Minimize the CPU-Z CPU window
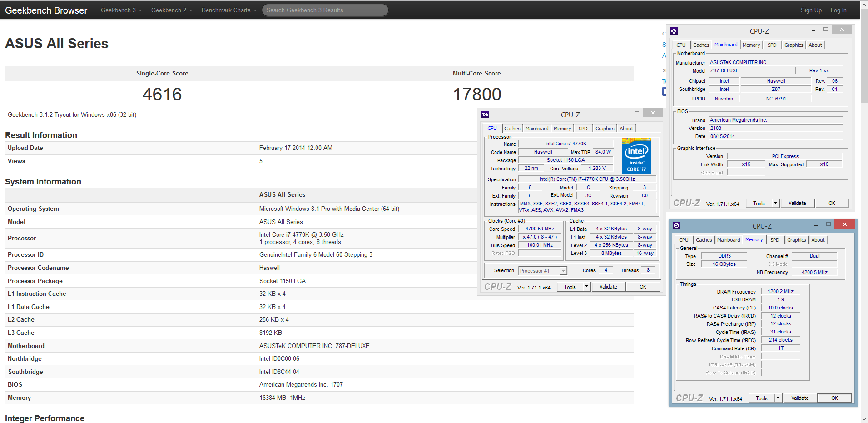The width and height of the screenshot is (868, 423). tap(625, 114)
